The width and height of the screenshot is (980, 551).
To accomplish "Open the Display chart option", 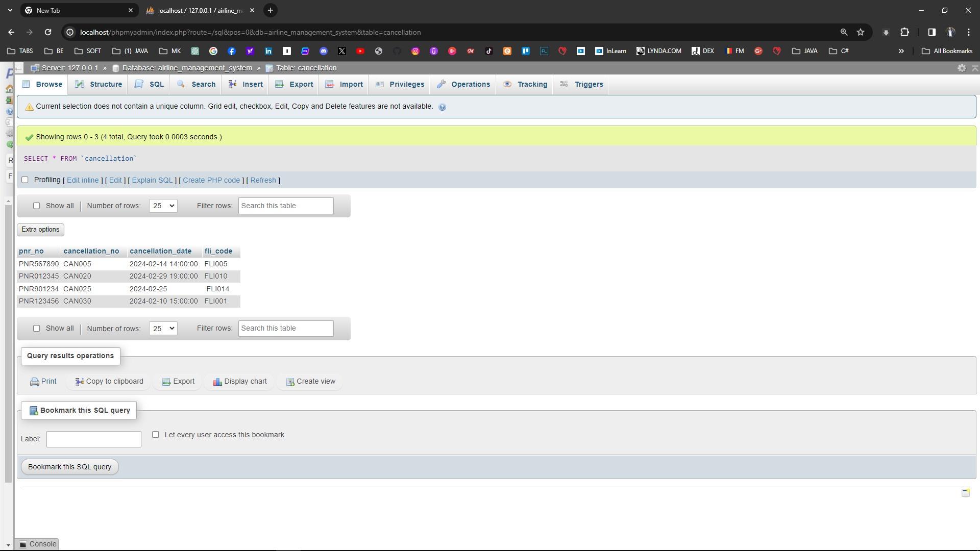I will [x=239, y=381].
